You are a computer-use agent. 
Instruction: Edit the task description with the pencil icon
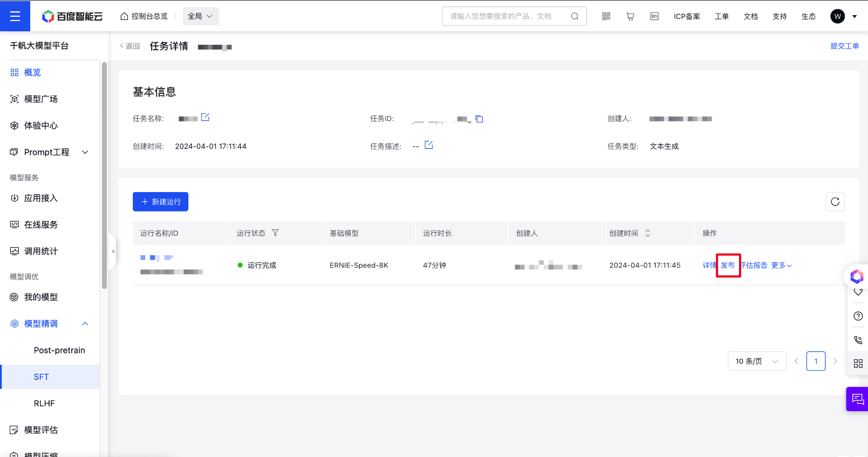pyautogui.click(x=429, y=145)
